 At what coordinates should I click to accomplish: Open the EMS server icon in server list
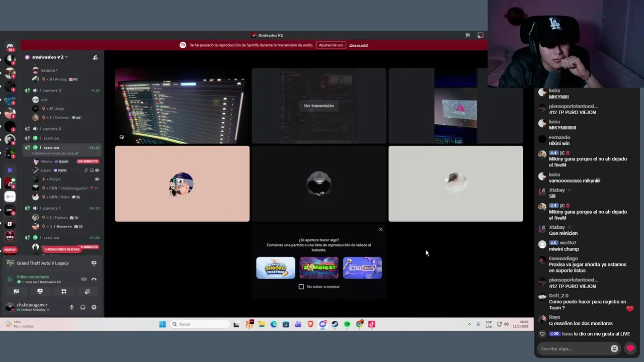(x=10, y=237)
